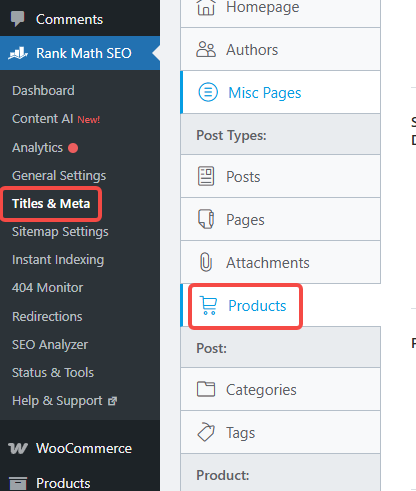The image size is (416, 491).
Task: Open General Settings submenu item
Action: (x=59, y=176)
